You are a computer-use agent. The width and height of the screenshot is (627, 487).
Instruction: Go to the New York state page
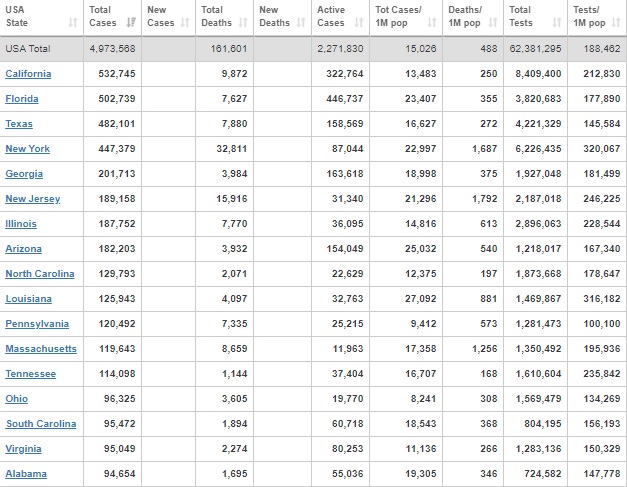pyautogui.click(x=26, y=149)
